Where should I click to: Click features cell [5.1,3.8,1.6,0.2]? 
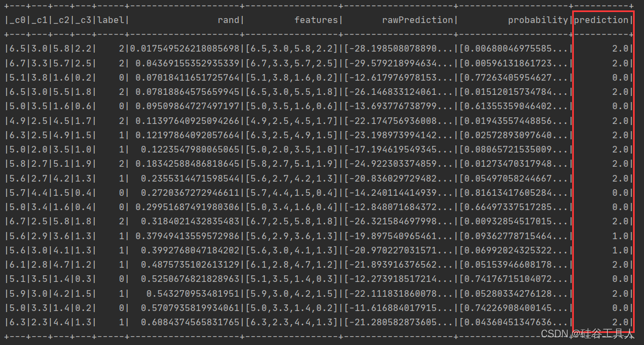click(x=292, y=78)
